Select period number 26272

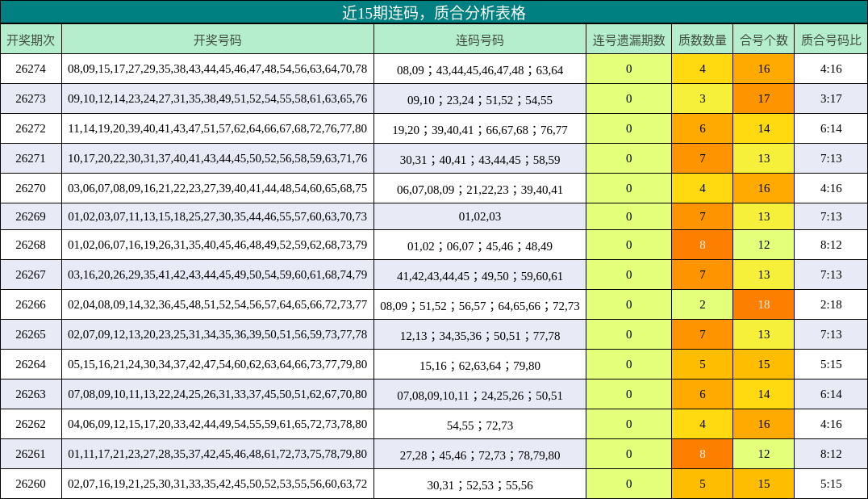tap(31, 128)
